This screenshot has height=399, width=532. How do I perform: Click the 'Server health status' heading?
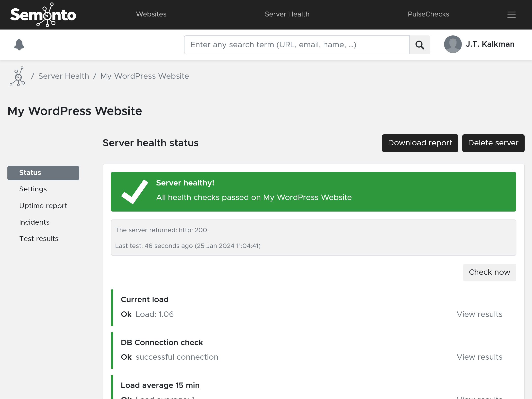tap(150, 143)
